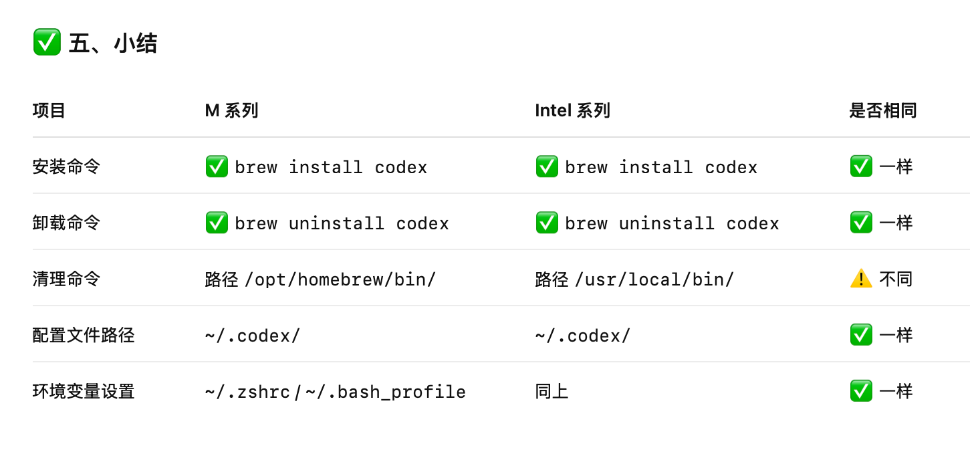The width and height of the screenshot is (980, 460).
Task: Click the 项目 column header
Action: pyautogui.click(x=49, y=110)
